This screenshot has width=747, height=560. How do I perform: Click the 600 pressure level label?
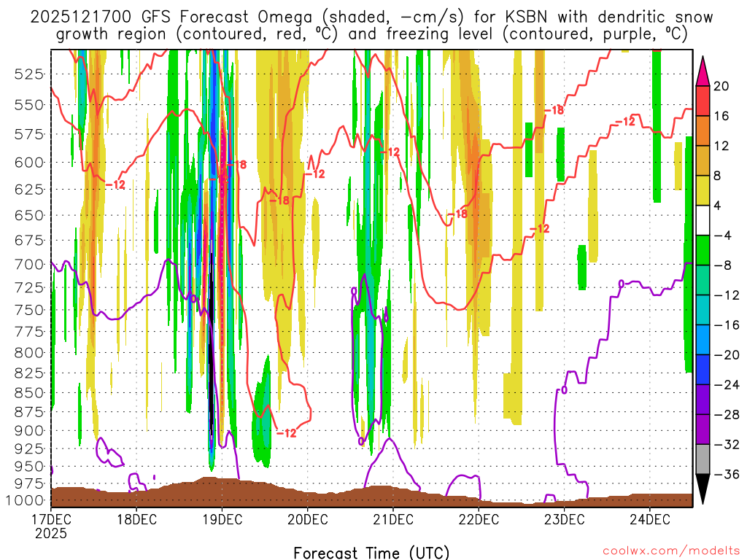28,163
